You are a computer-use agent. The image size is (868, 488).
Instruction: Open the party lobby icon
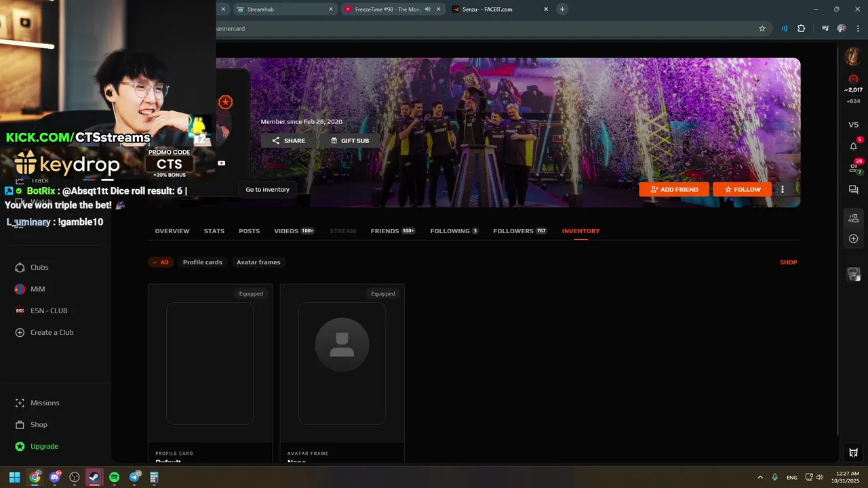point(854,218)
